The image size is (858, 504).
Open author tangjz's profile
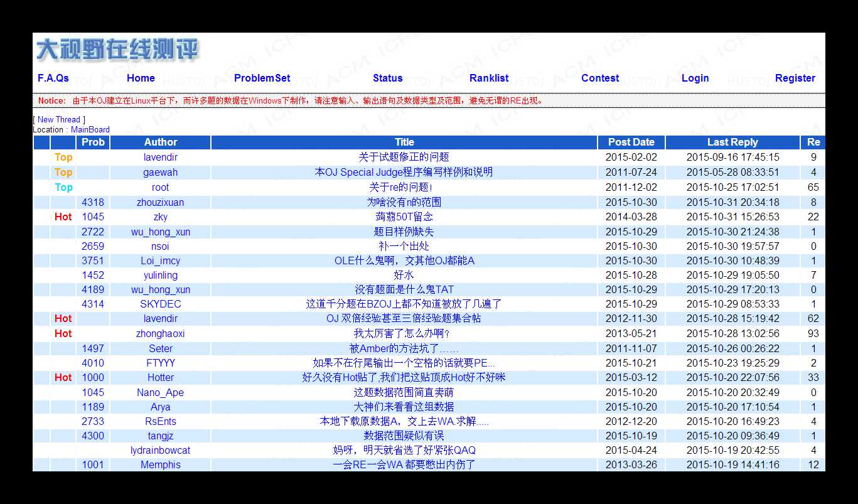click(161, 436)
